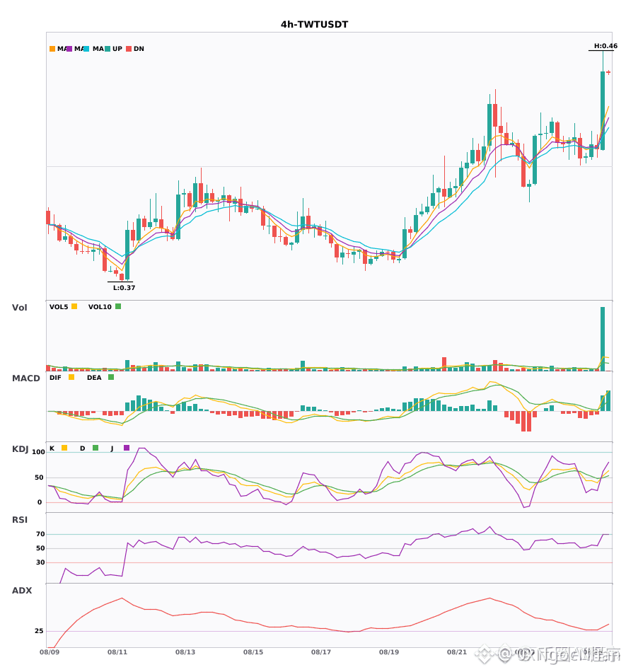Click the RSI axis value 50
This screenshot has width=626, height=672.
coord(40,548)
